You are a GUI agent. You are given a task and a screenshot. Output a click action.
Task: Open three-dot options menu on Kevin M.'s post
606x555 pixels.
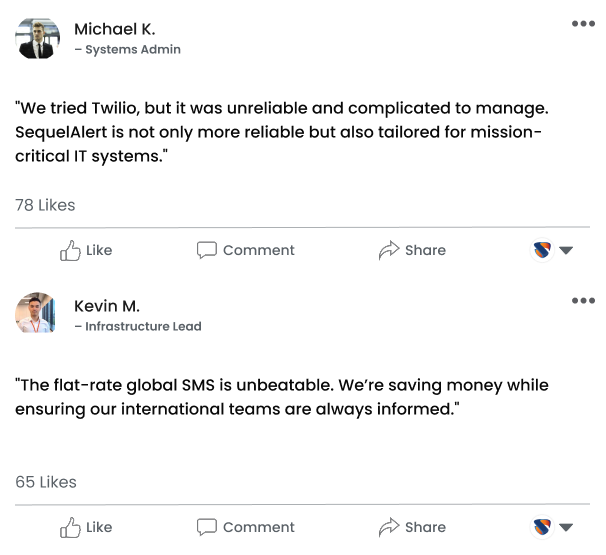coord(583,301)
